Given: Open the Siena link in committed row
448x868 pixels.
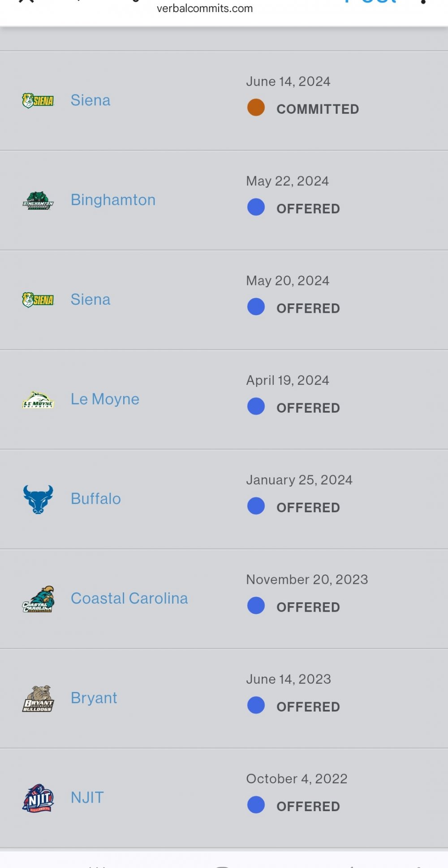Looking at the screenshot, I should 90,100.
